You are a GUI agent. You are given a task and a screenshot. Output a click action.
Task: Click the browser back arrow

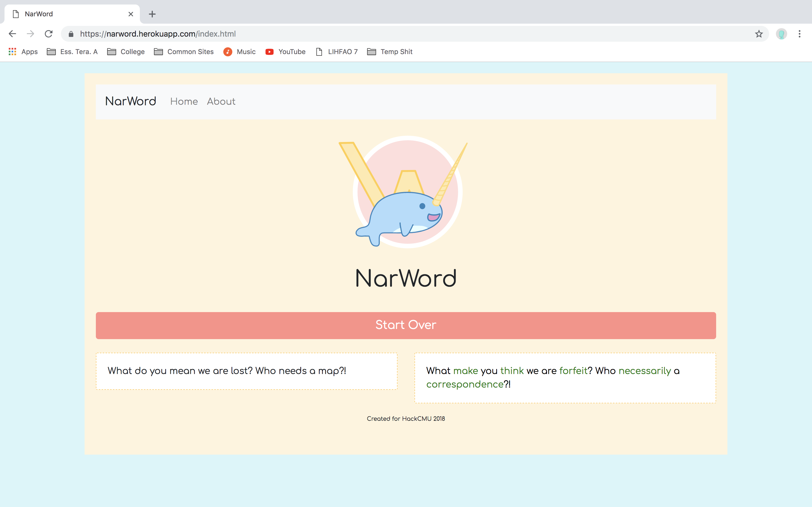point(12,34)
